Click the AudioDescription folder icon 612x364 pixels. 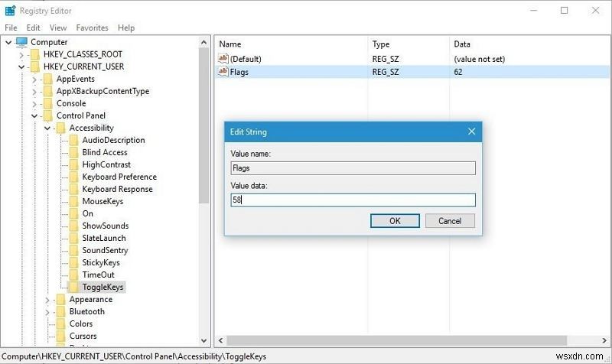pyautogui.click(x=73, y=141)
